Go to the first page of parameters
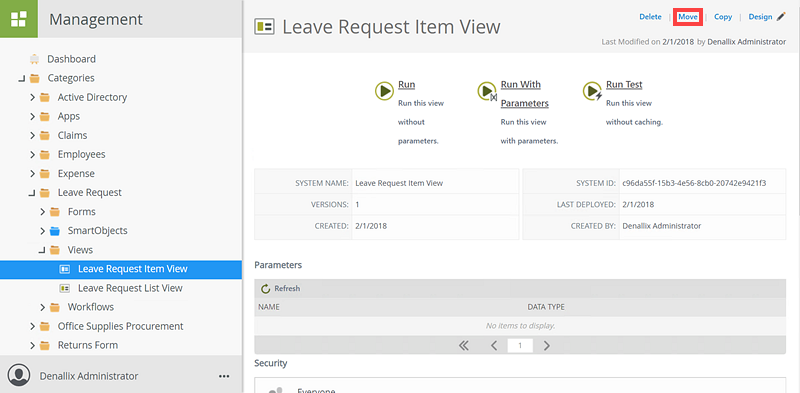Viewport: 800px width, 393px height. point(464,346)
